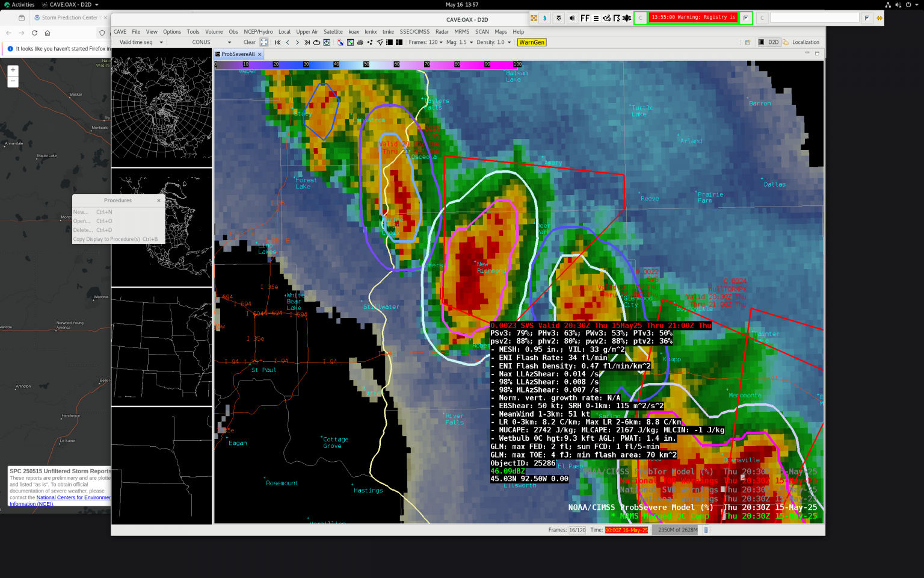Step forward one frame
The image size is (924, 578).
[x=297, y=42]
